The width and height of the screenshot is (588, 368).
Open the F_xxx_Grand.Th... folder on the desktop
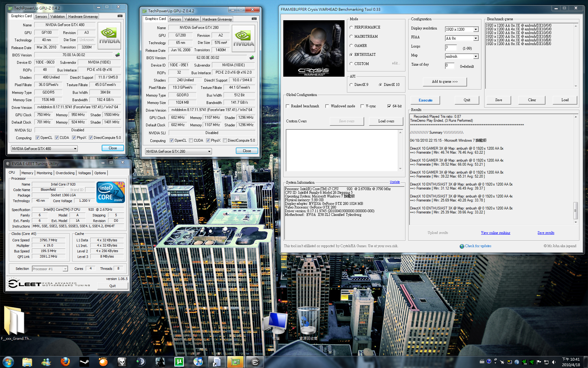tap(16, 323)
